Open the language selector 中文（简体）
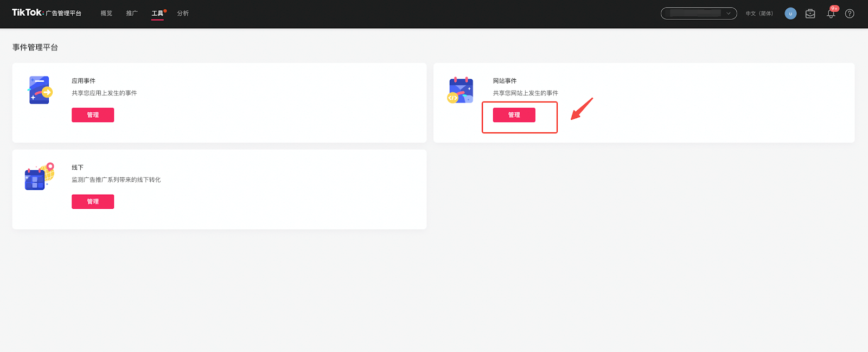Viewport: 868px width, 352px height. pos(759,14)
